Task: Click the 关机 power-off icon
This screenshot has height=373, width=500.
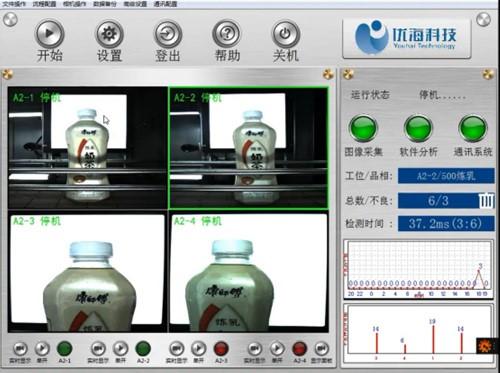Action: (286, 33)
